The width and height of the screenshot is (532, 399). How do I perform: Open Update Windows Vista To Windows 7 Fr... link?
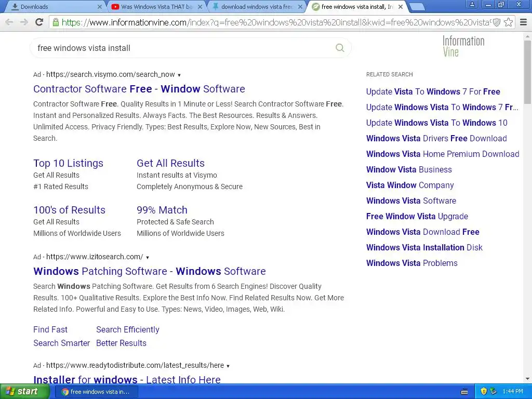(442, 107)
